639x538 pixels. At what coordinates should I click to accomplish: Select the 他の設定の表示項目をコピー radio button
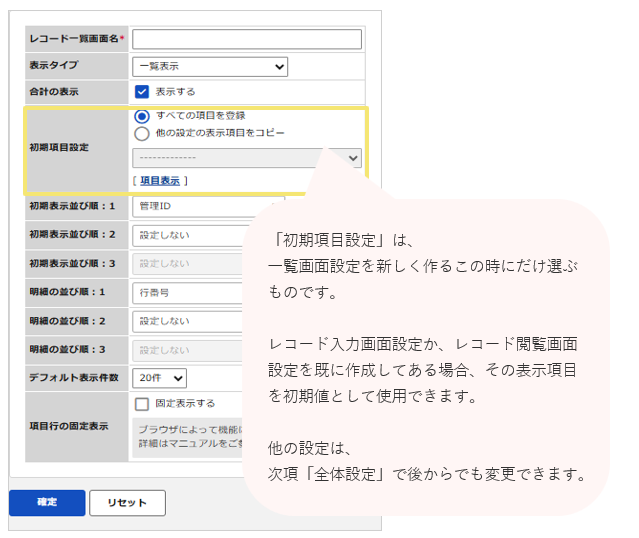tap(142, 134)
